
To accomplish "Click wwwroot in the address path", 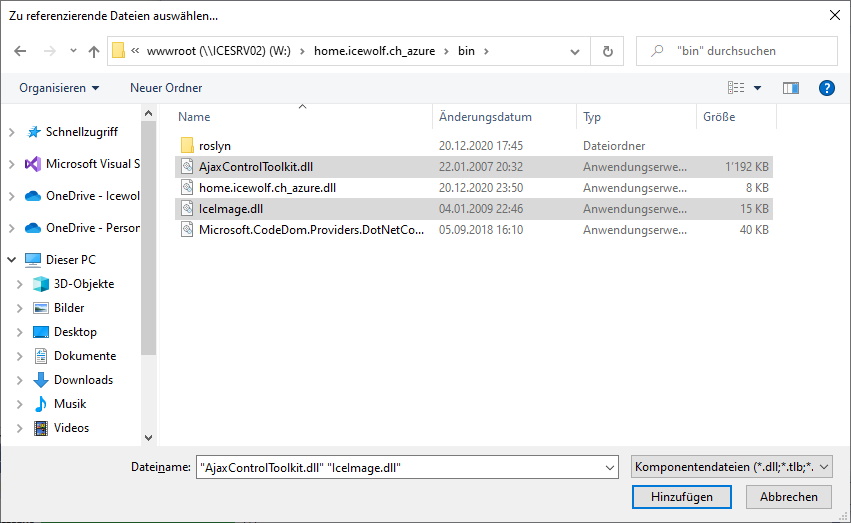I will 219,51.
